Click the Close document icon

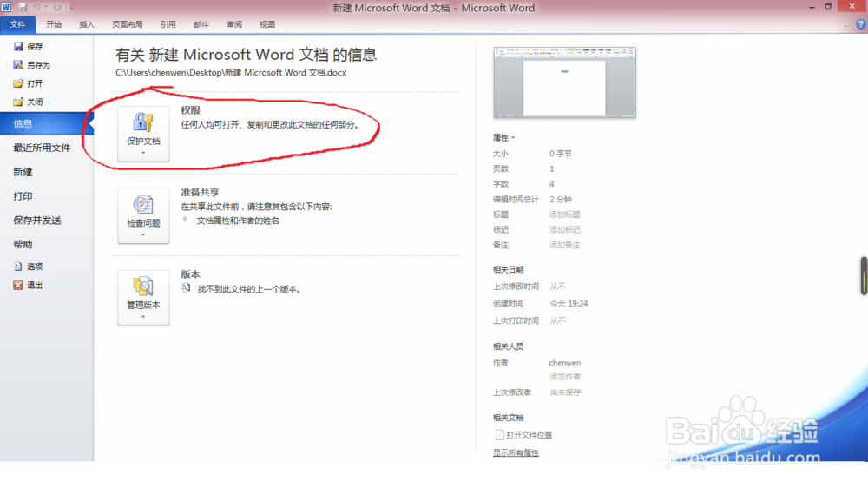18,102
